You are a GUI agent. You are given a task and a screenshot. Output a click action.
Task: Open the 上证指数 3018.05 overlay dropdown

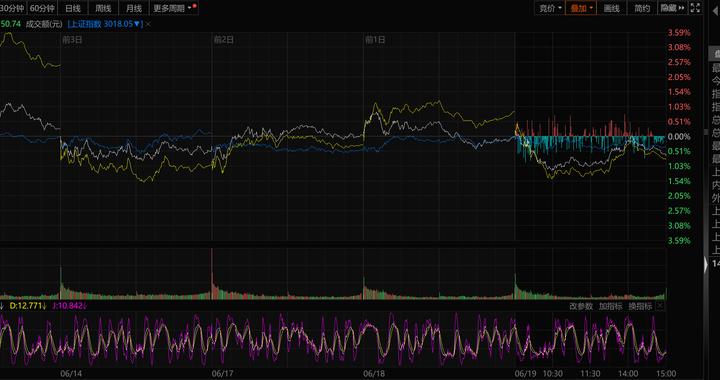coord(105,24)
